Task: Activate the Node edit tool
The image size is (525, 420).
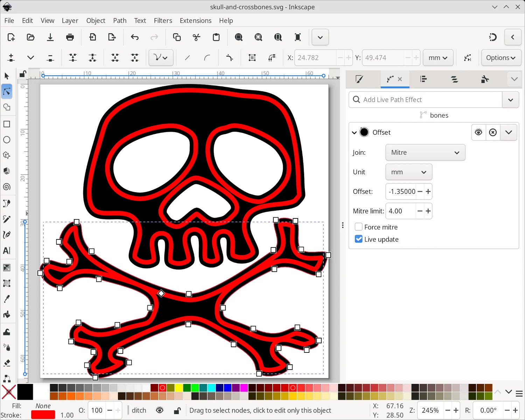Action: [x=7, y=92]
